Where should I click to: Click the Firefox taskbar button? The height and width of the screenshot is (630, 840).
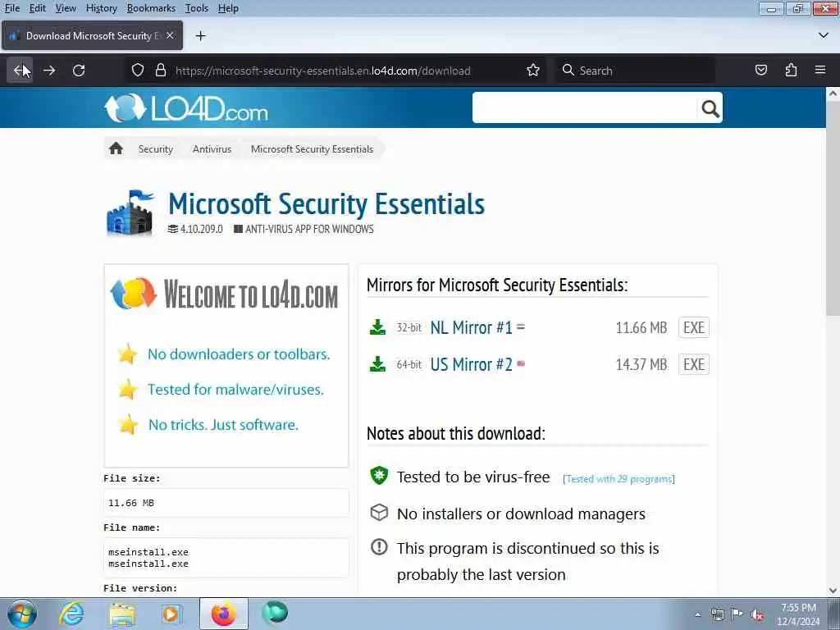(224, 614)
